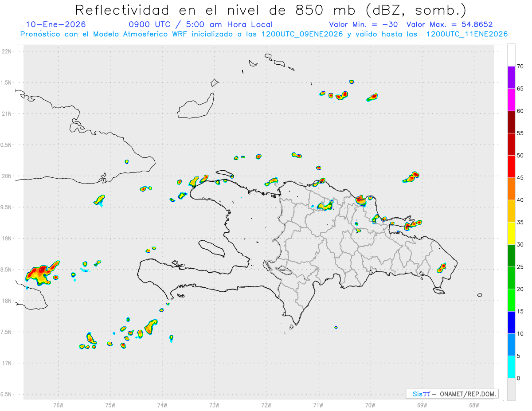Click the latitude label '17N'

coord(8,363)
